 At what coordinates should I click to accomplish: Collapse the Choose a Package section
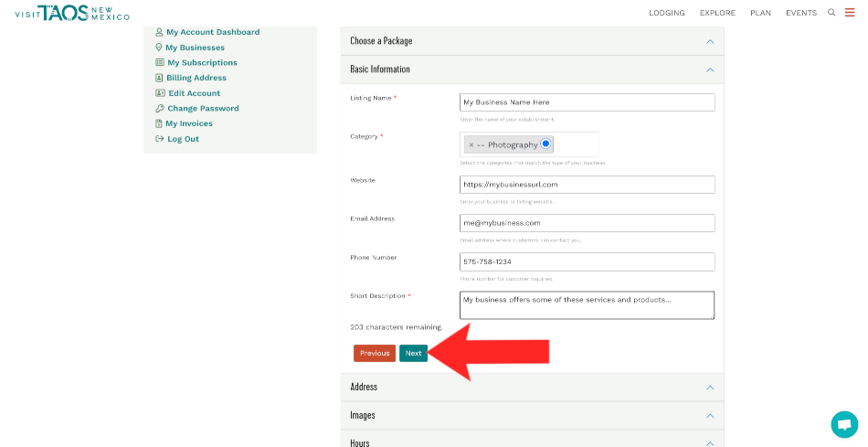[710, 41]
